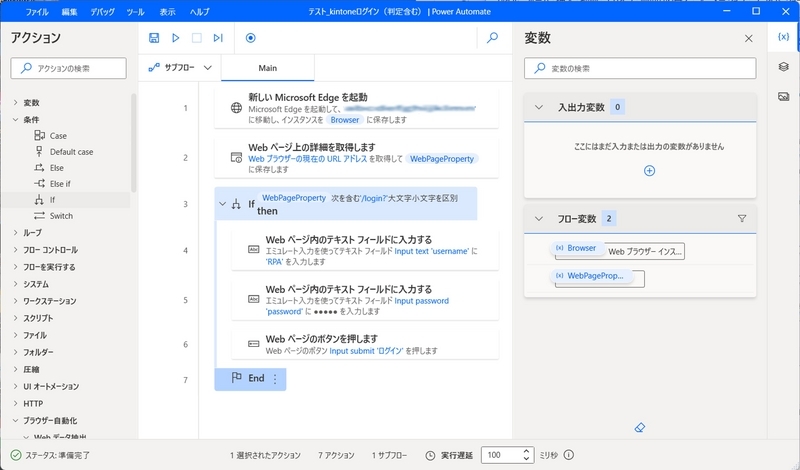Expand the スクリプト action group
This screenshot has width=800, height=470.
[x=15, y=318]
